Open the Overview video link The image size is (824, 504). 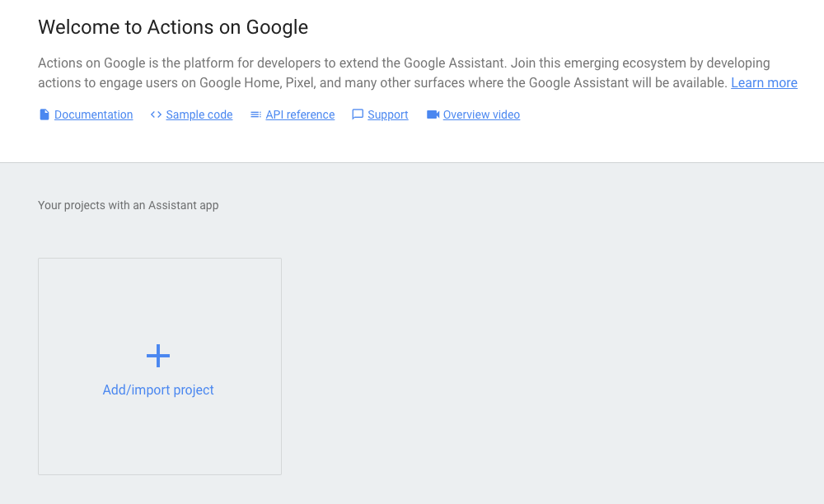481,114
